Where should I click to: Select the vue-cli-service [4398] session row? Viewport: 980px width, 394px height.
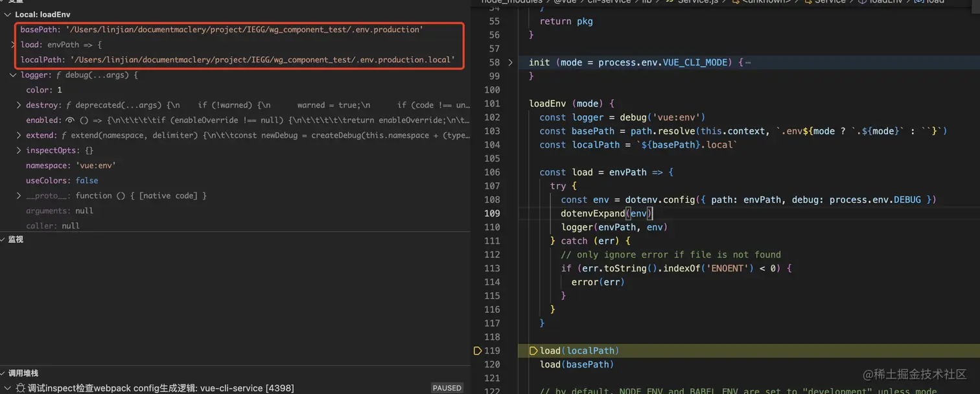tap(235, 388)
